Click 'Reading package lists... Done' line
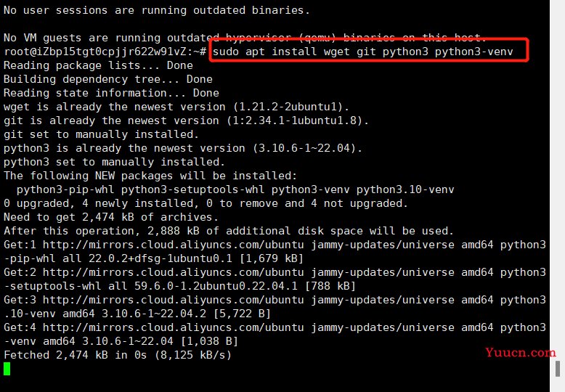Screen dimensions: 565x392 coord(98,65)
